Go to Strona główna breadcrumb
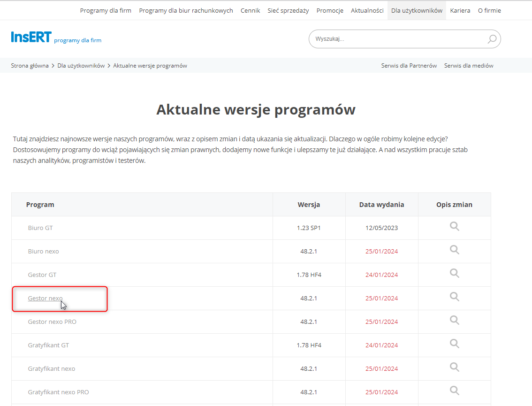 30,66
